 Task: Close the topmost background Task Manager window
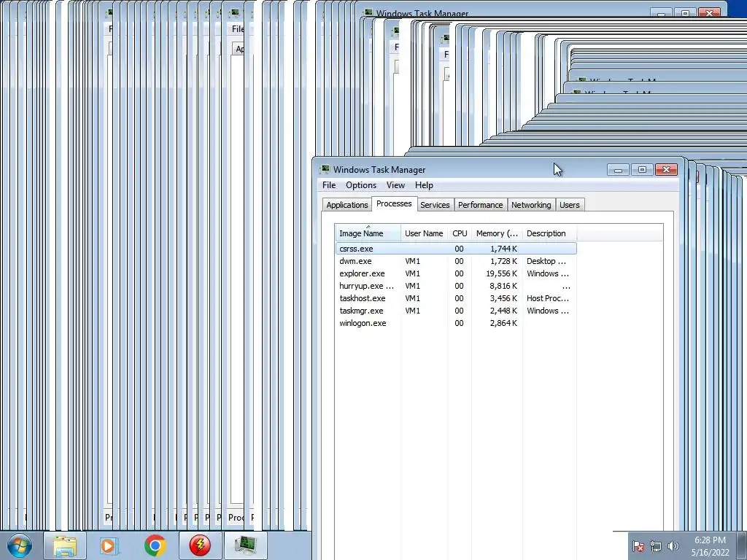tap(709, 13)
